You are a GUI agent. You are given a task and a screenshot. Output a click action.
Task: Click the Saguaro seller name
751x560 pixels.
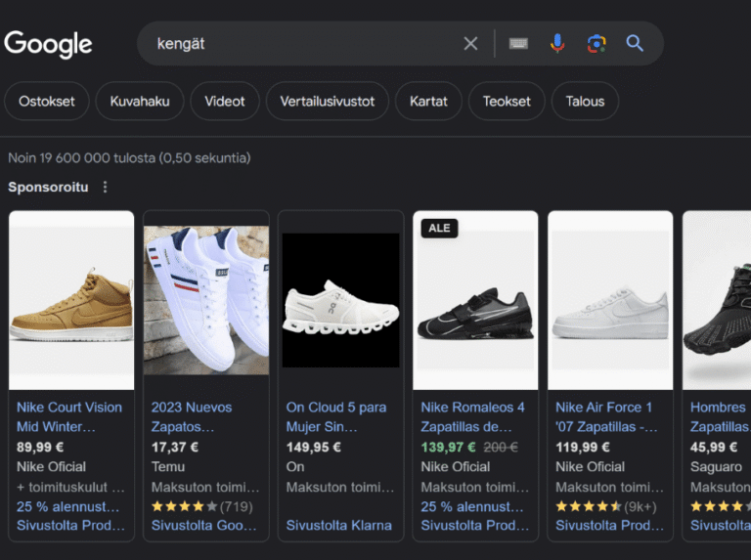[716, 467]
